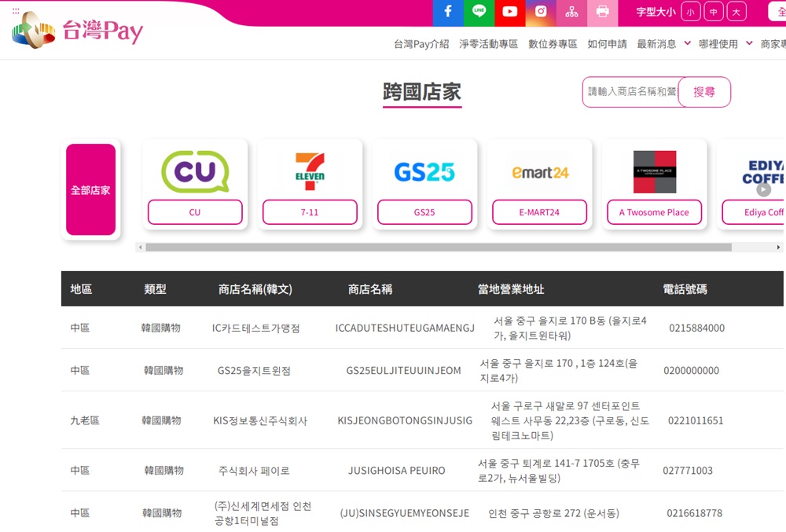Image resolution: width=786 pixels, height=532 pixels.
Task: Click the 주식회사 페이로 Korean store name
Action: coord(254,471)
